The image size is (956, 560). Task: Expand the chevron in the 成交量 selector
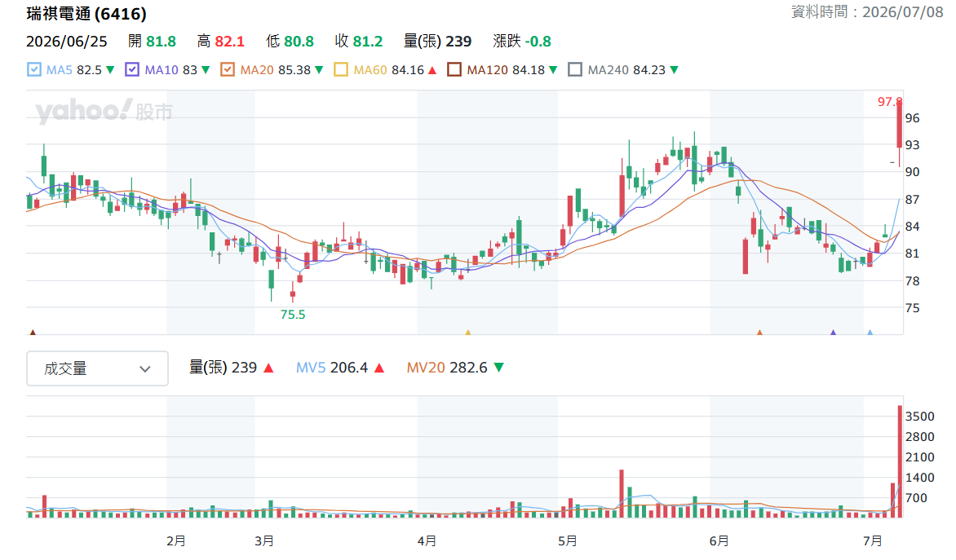[145, 368]
